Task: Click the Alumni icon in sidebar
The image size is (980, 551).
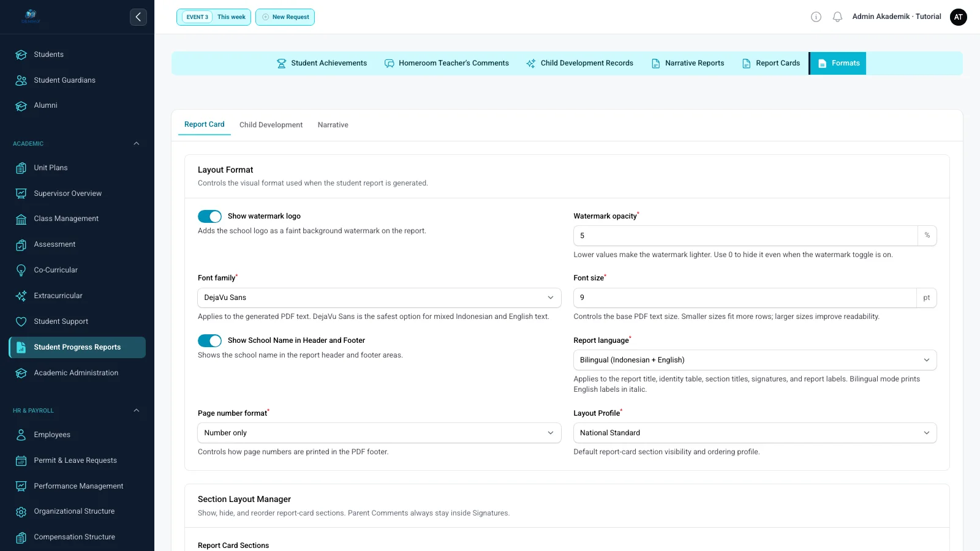Action: (21, 106)
